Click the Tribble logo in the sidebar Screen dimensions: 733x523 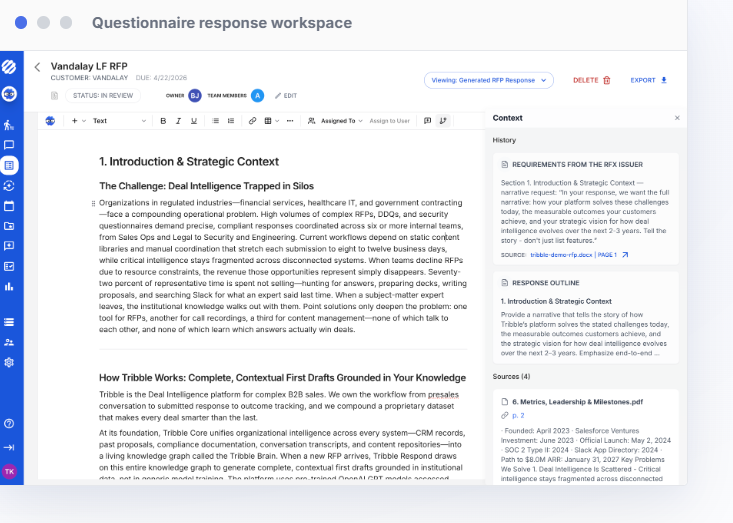point(9,67)
